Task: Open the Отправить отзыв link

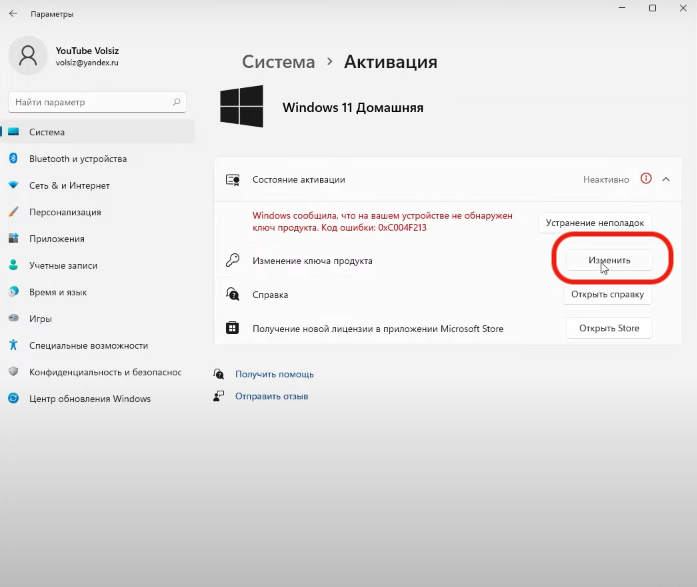Action: tap(272, 396)
